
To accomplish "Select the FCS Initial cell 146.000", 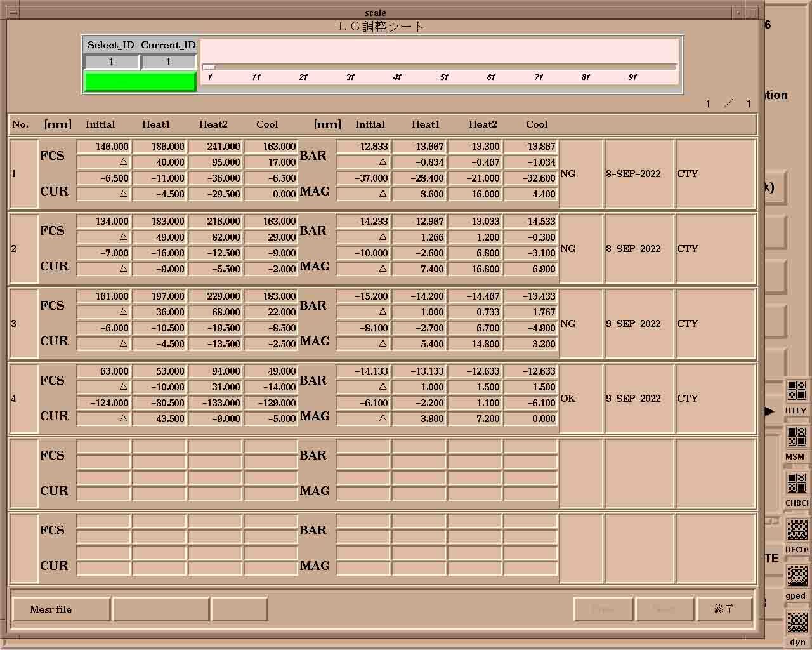I will (x=103, y=147).
